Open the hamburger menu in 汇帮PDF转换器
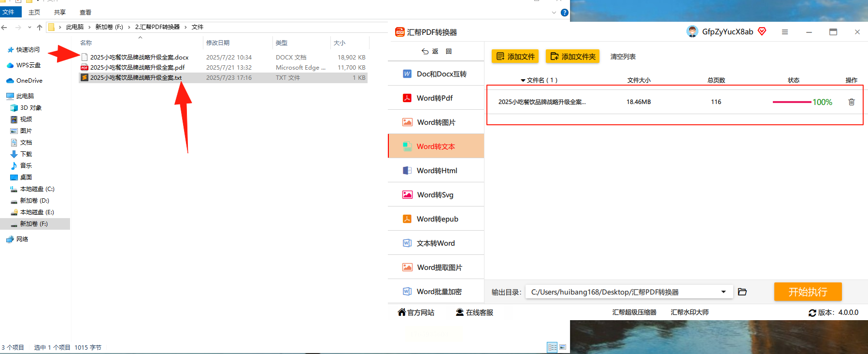 point(785,32)
